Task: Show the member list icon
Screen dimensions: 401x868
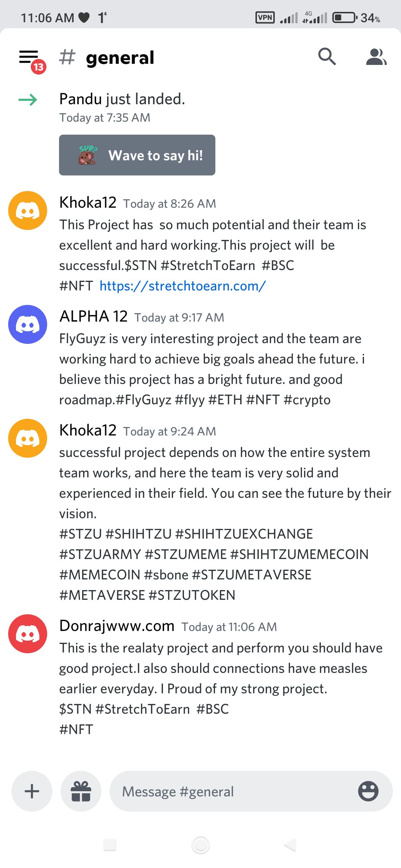Action: tap(376, 57)
